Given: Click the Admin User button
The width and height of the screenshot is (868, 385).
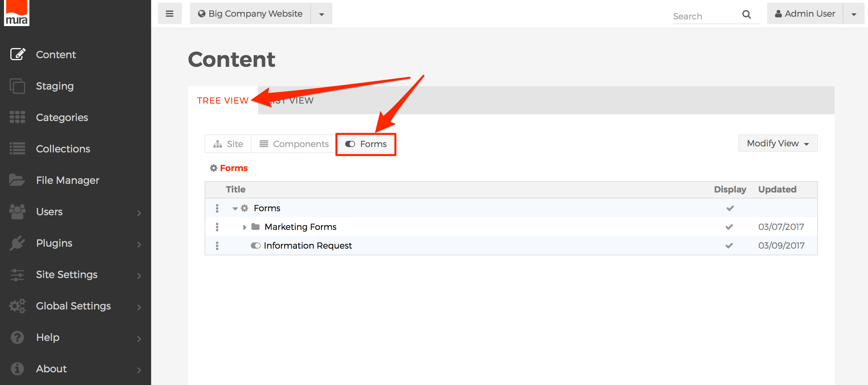Looking at the screenshot, I should (805, 14).
